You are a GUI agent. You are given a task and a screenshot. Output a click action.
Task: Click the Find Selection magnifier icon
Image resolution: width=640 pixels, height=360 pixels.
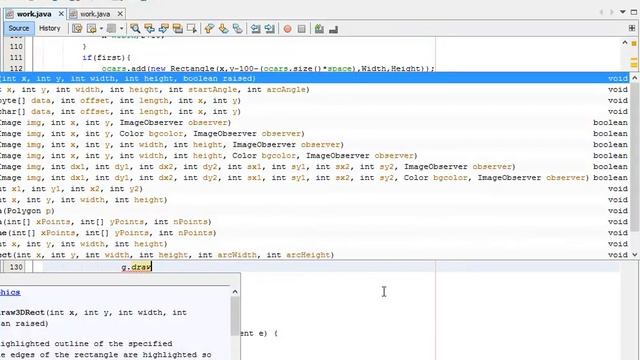(x=135, y=29)
